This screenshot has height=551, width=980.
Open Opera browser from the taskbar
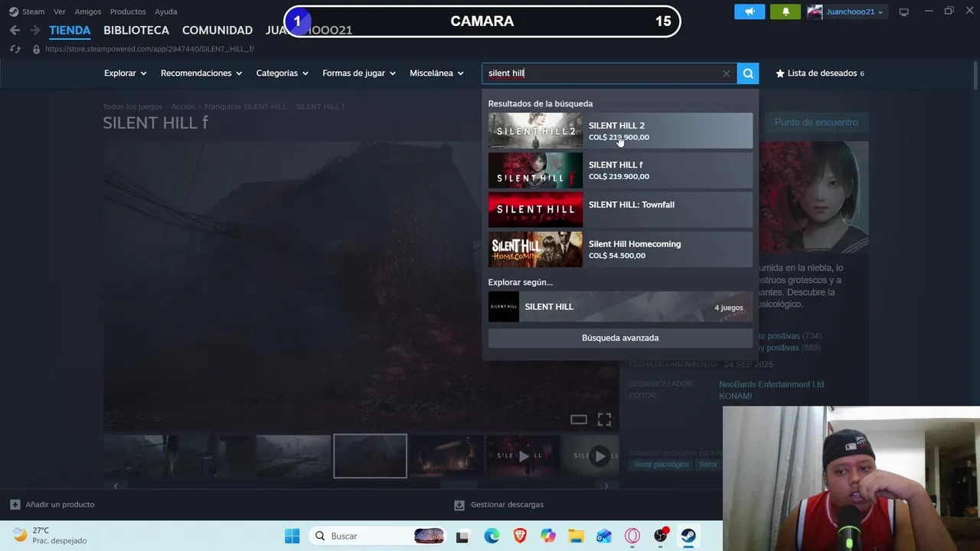click(632, 536)
